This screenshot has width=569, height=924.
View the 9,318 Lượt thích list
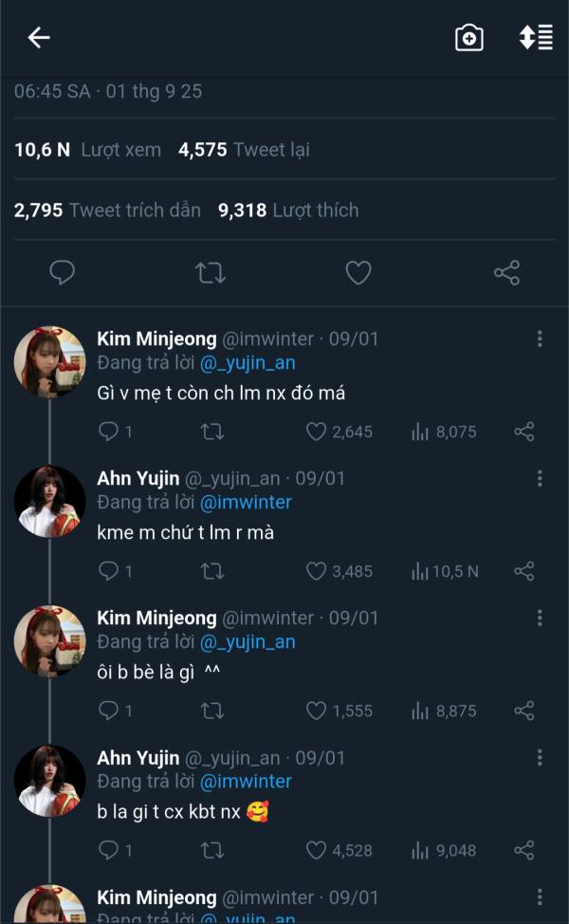288,211
